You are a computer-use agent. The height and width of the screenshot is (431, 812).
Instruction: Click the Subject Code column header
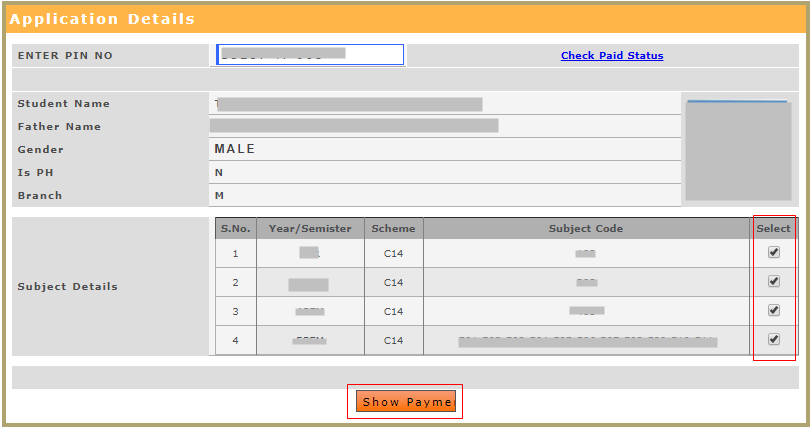click(586, 229)
